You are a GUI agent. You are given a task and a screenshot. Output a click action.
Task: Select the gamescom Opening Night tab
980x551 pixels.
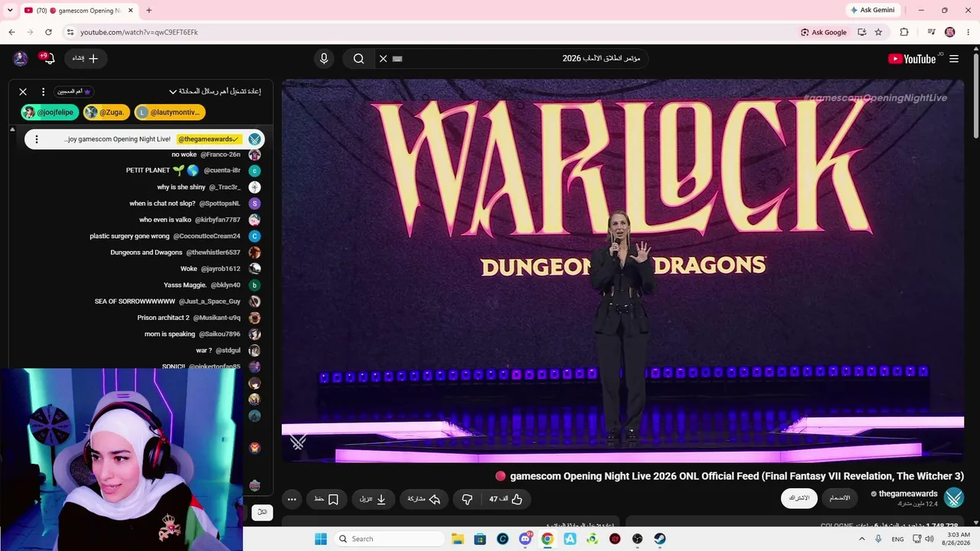tap(80, 11)
